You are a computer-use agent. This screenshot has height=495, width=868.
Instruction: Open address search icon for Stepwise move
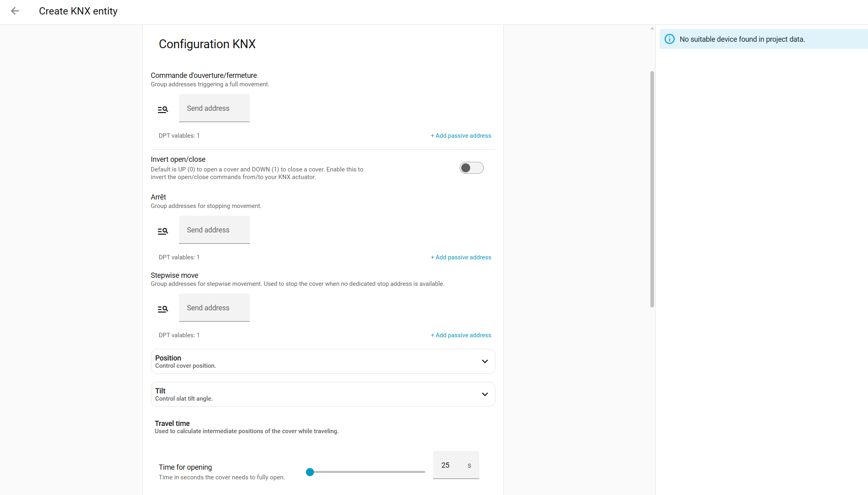tap(163, 309)
